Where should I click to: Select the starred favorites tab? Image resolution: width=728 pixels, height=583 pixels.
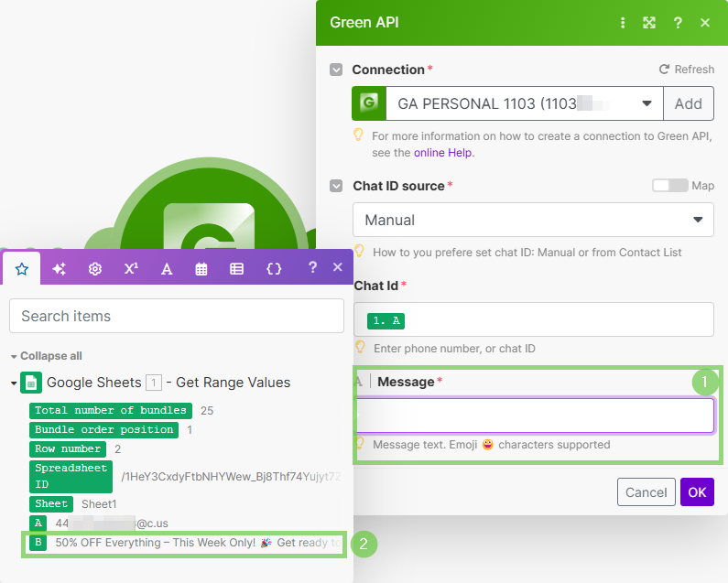pos(22,268)
